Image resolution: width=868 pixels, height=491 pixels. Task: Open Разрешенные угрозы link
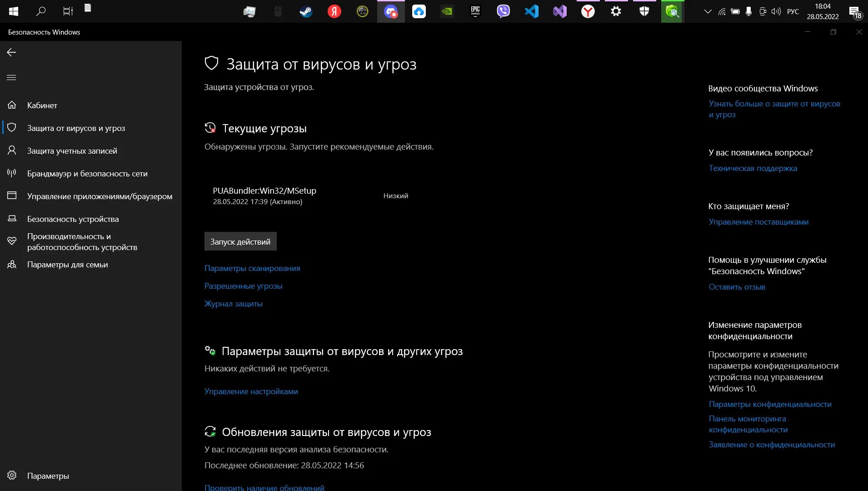tap(244, 286)
